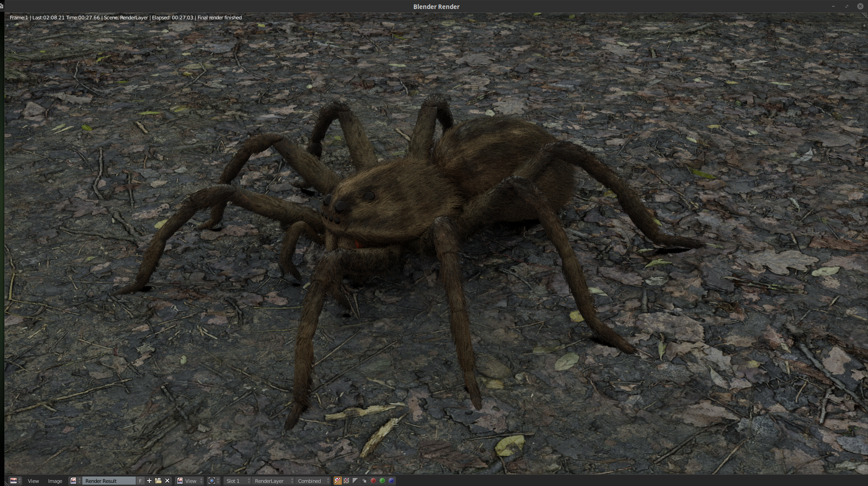Open the Image menu

(x=55, y=481)
